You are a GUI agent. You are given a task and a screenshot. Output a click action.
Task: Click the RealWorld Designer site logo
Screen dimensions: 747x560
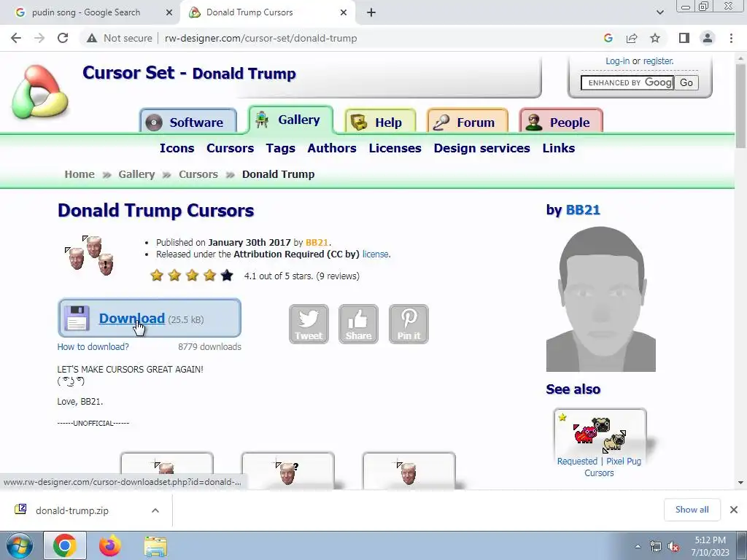click(41, 93)
